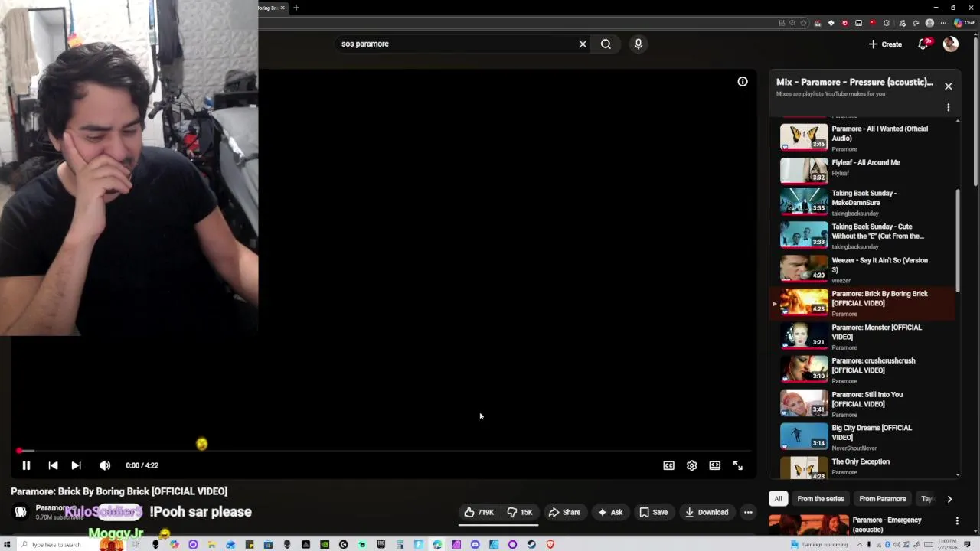Open Steam from the taskbar
This screenshot has width=980, height=551.
pyautogui.click(x=531, y=544)
